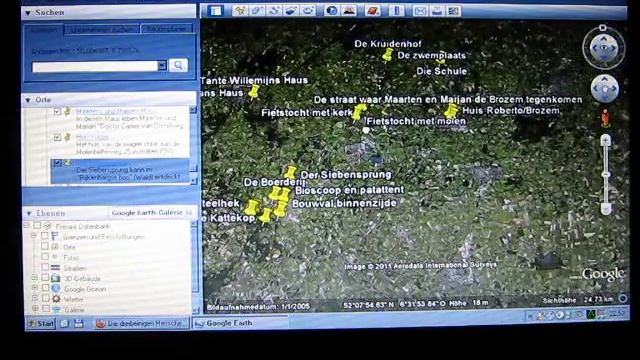640x360 pixels.
Task: Click the De Kruidenhof pushpin on the map
Action: [x=387, y=55]
